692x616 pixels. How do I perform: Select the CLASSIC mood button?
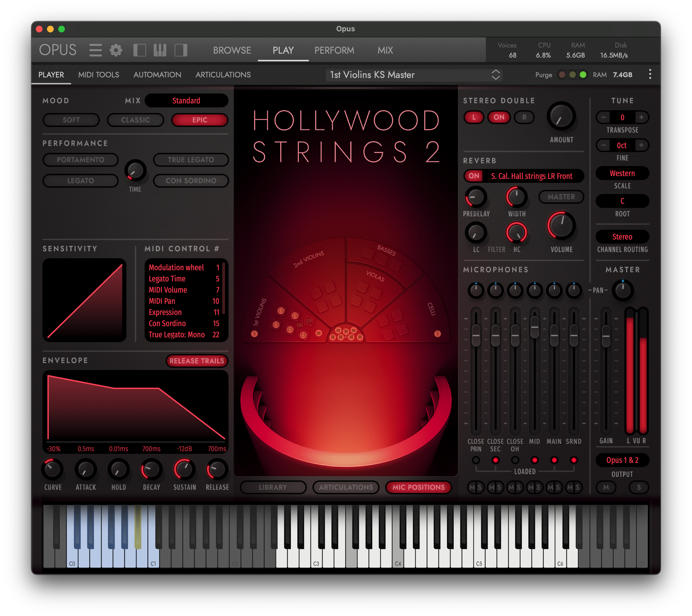coord(135,120)
